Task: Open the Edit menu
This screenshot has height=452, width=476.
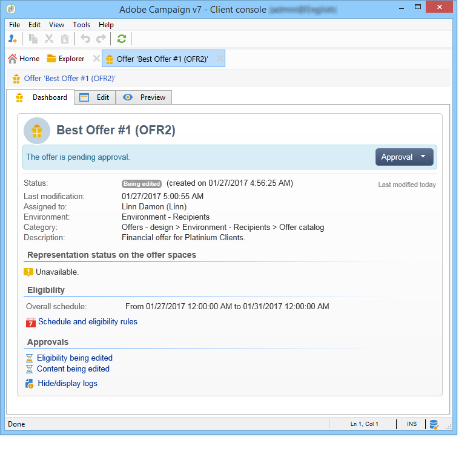Action: (35, 25)
